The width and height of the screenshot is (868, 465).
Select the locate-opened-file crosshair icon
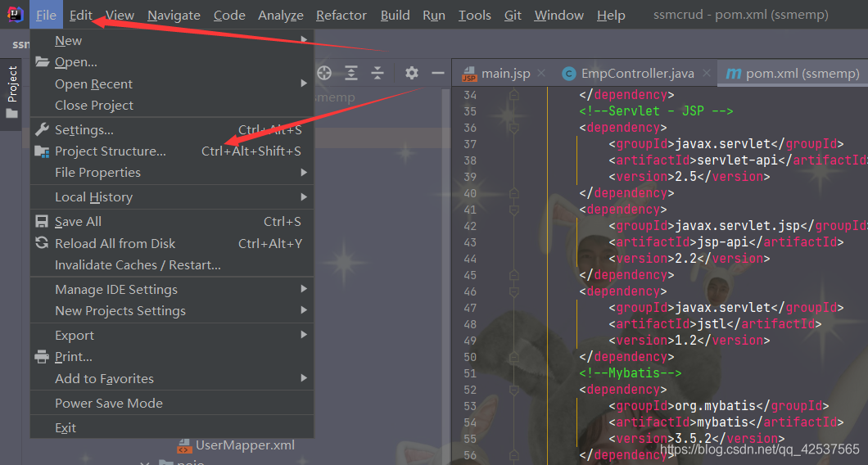pyautogui.click(x=324, y=73)
